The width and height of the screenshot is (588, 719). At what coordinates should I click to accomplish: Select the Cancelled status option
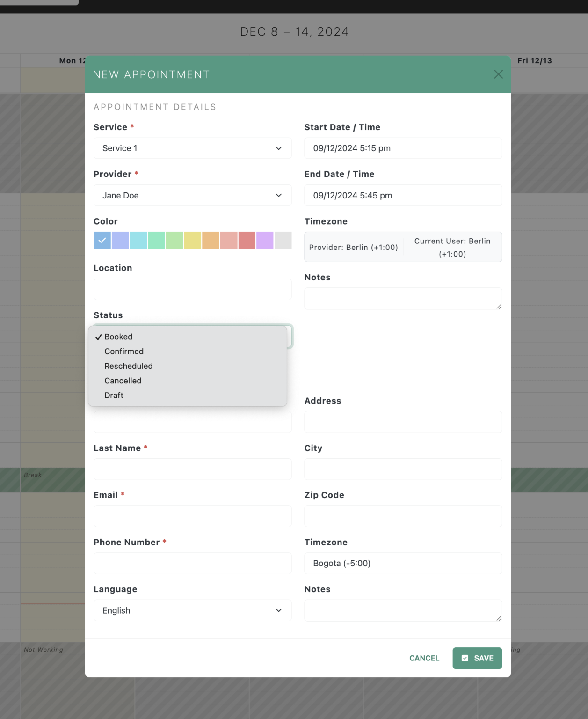pos(123,381)
